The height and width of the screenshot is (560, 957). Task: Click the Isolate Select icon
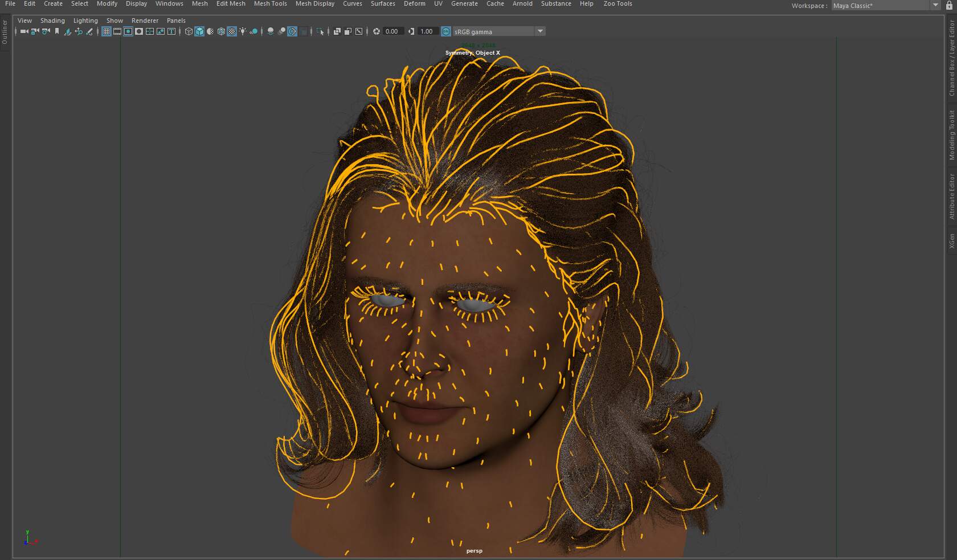(x=320, y=31)
